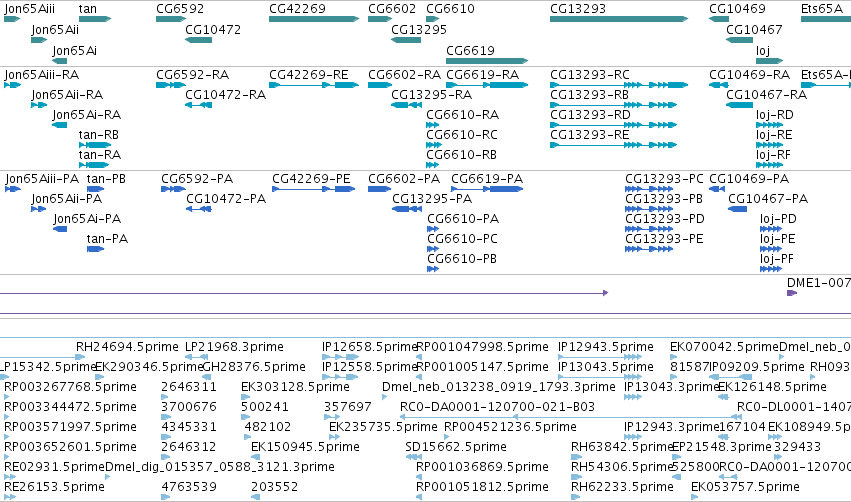Click the loj gene label
Viewport: 851px width, 502px height.
[x=763, y=51]
